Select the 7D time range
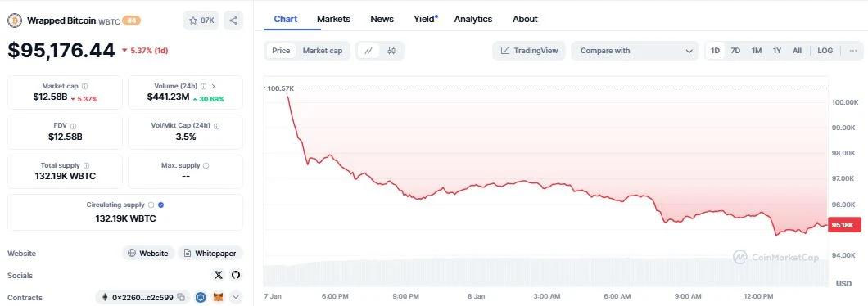This screenshot has width=868, height=306. click(x=735, y=51)
